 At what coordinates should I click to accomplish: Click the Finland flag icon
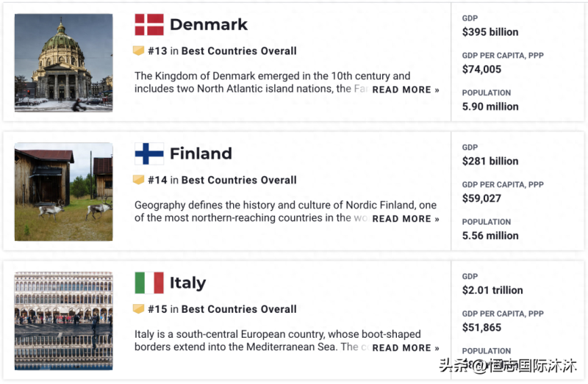[149, 153]
